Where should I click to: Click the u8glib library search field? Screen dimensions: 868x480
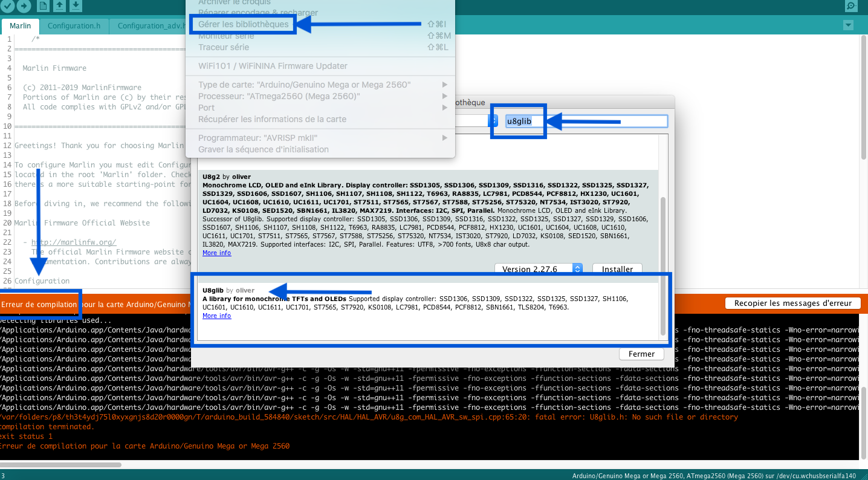586,121
